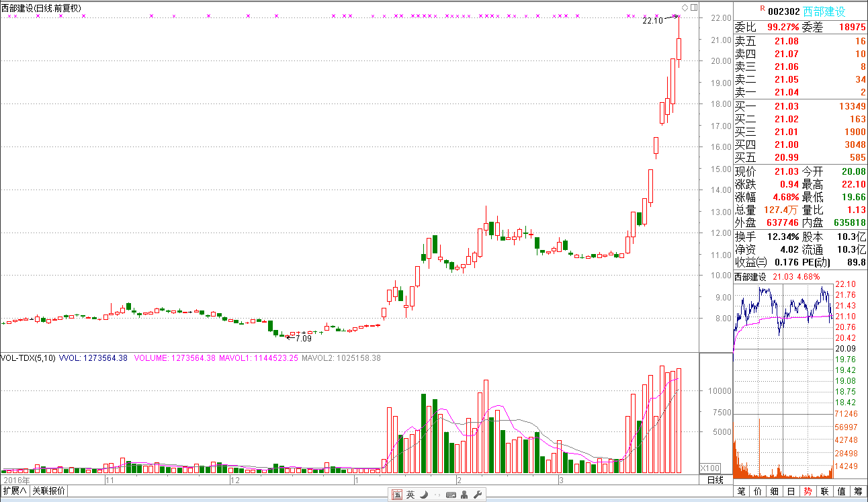Click the 买二 price 21.02

pos(787,119)
